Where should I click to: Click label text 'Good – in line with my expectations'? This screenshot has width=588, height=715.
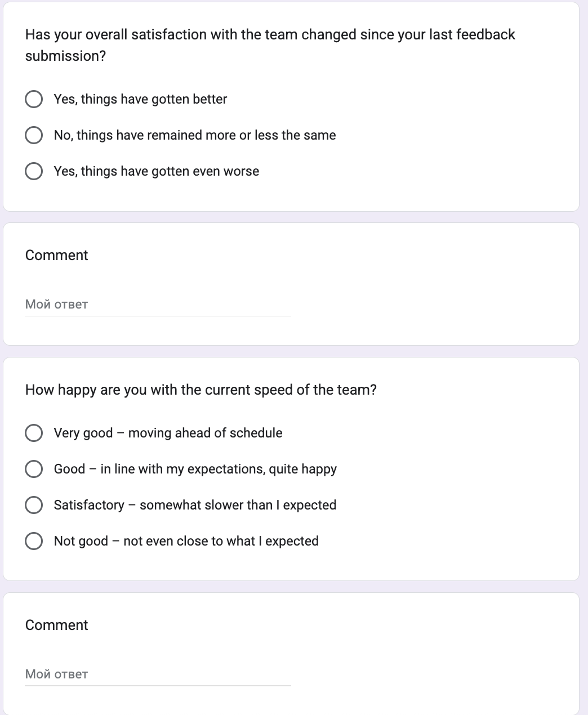[195, 469]
